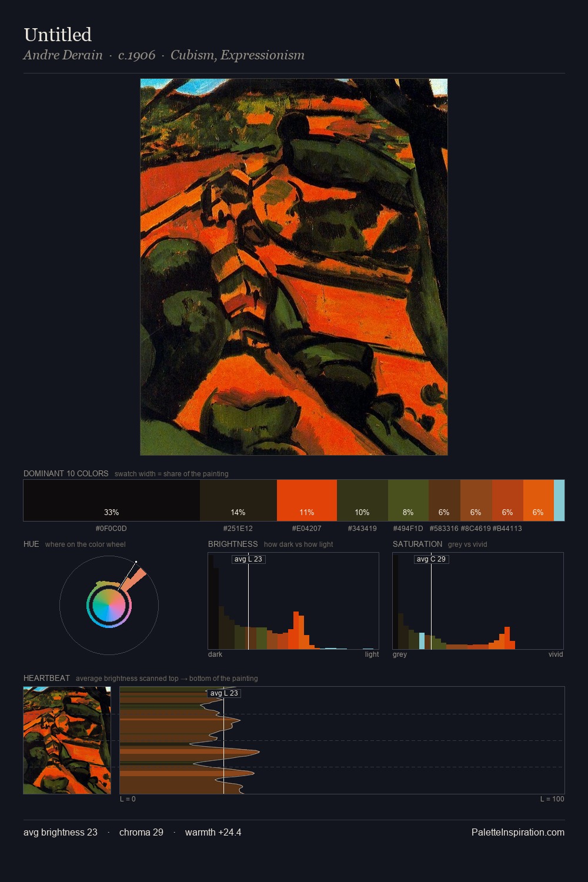Click 'where on the color wheel' caption
The image size is (588, 882).
pyautogui.click(x=85, y=544)
